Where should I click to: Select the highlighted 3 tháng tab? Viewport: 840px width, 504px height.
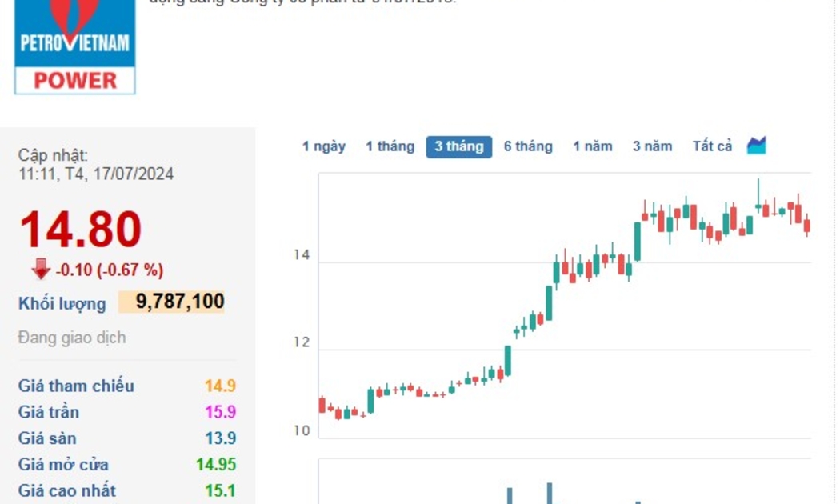tap(458, 146)
